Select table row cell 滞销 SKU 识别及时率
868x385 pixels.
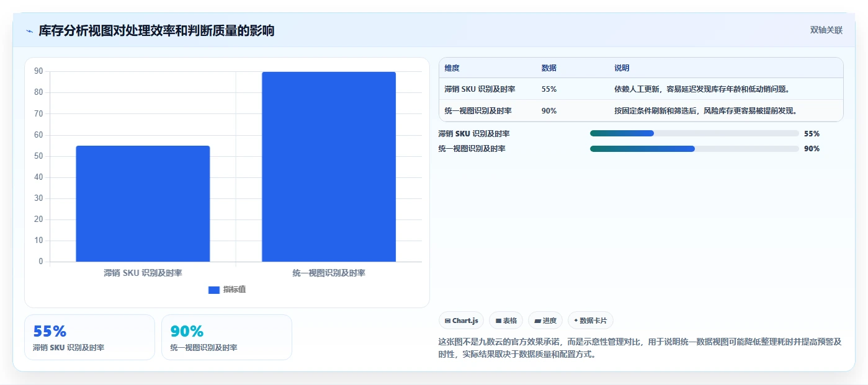(x=480, y=89)
